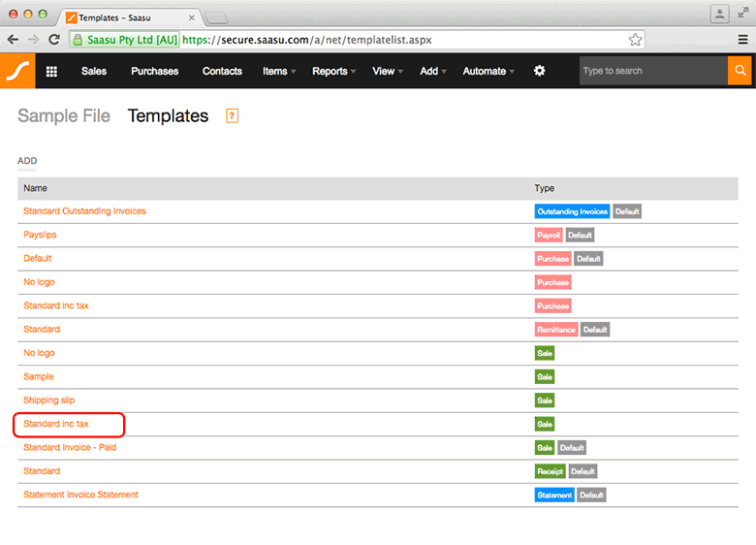Open Standard Outstanding Invoices template

pos(84,211)
